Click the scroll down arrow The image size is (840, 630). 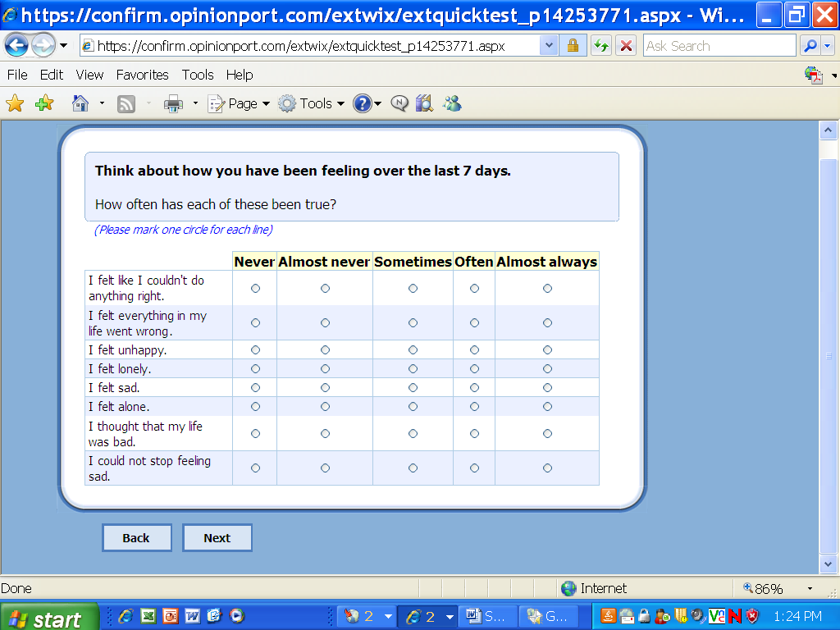pyautogui.click(x=828, y=564)
